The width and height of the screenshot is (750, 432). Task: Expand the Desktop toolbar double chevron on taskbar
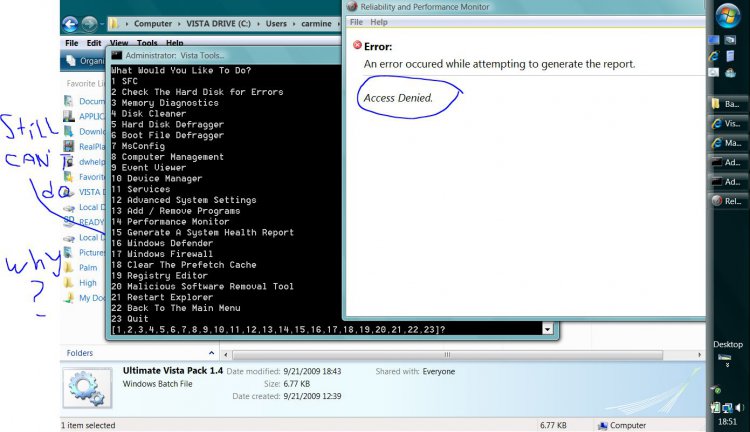(728, 365)
